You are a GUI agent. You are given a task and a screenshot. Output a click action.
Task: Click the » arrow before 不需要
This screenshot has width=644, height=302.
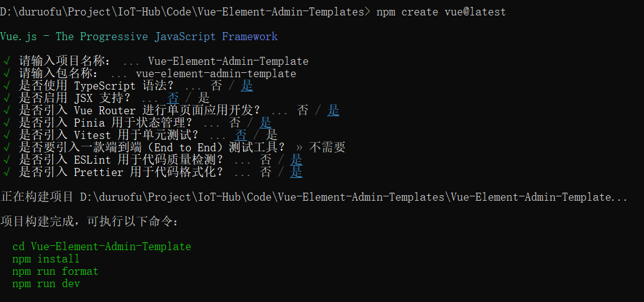click(x=299, y=148)
